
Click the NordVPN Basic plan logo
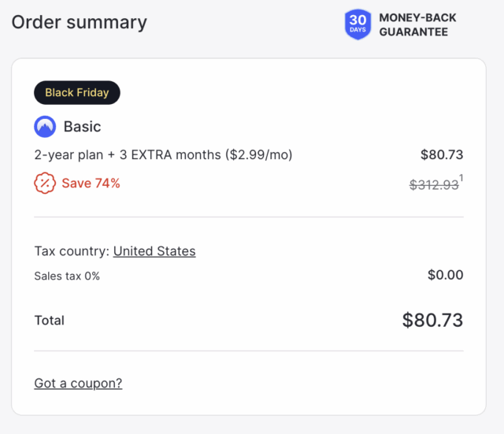45,126
